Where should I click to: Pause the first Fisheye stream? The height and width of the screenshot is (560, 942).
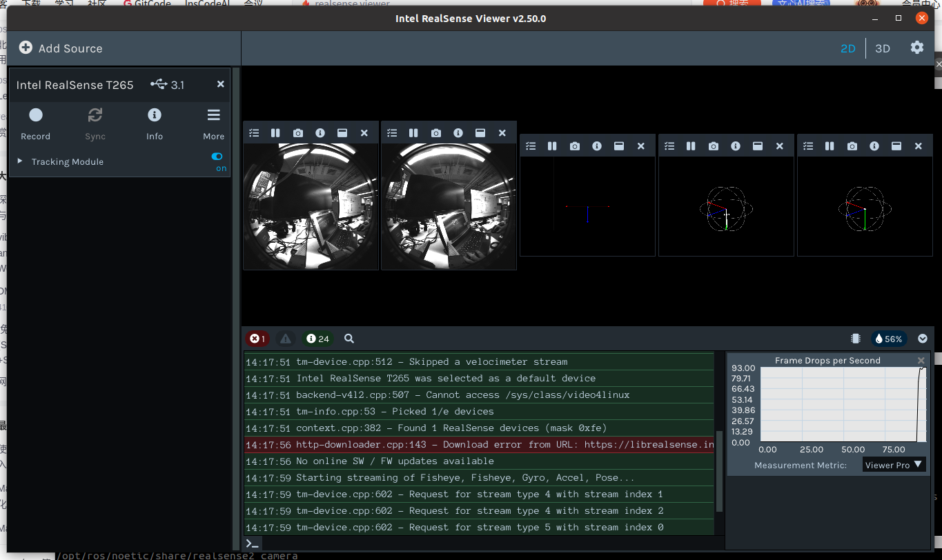[275, 132]
